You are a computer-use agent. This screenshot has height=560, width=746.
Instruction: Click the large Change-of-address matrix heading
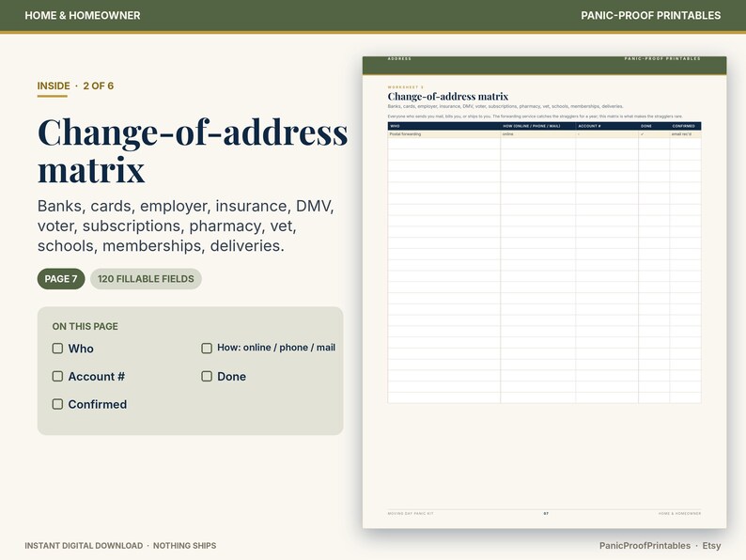pos(193,150)
